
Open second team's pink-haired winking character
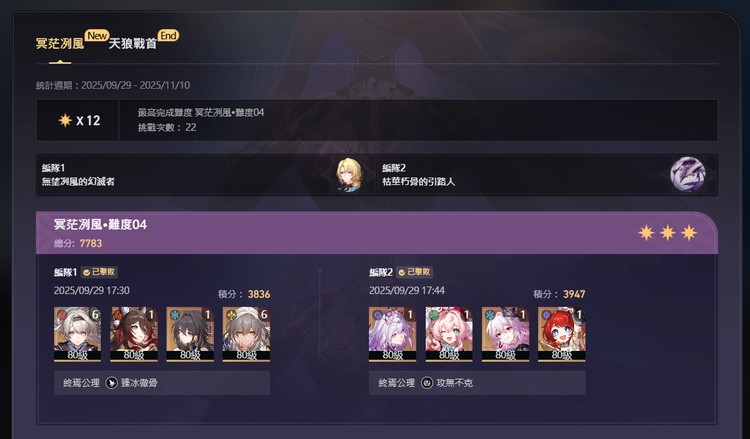[449, 334]
